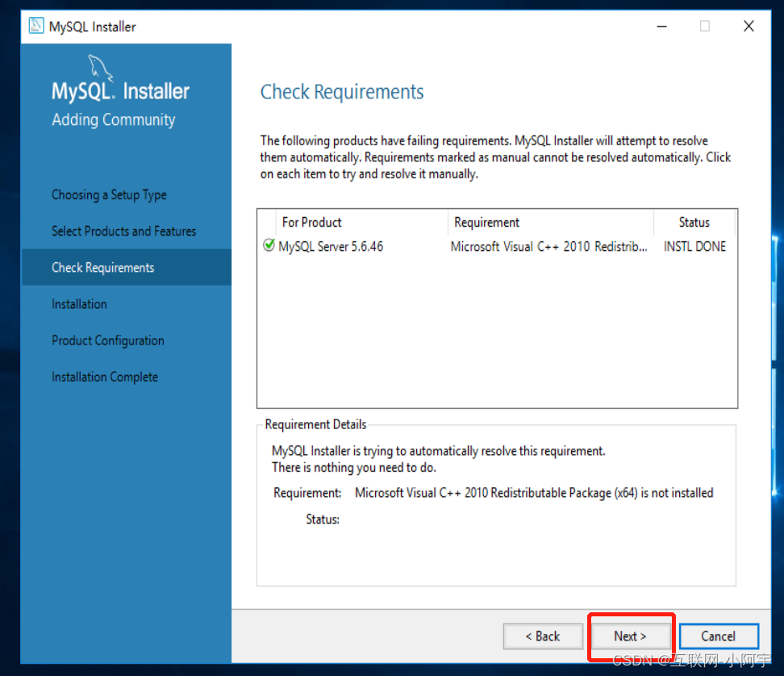Click the Next > button
The width and height of the screenshot is (784, 676).
[630, 636]
